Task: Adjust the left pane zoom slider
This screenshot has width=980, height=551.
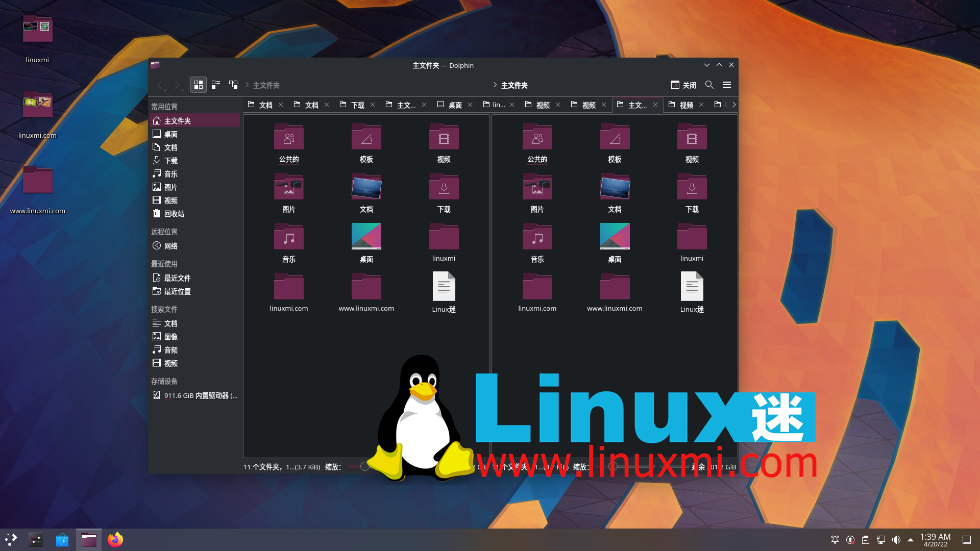Action: [x=364, y=466]
